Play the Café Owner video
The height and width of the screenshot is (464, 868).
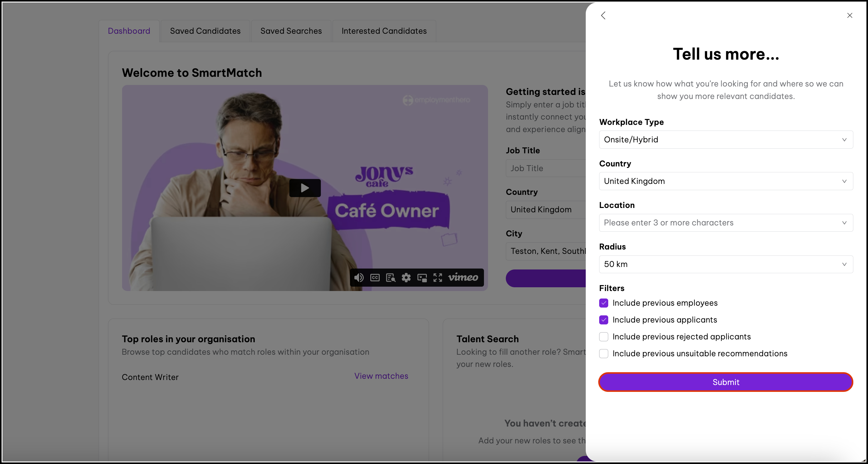pos(305,188)
